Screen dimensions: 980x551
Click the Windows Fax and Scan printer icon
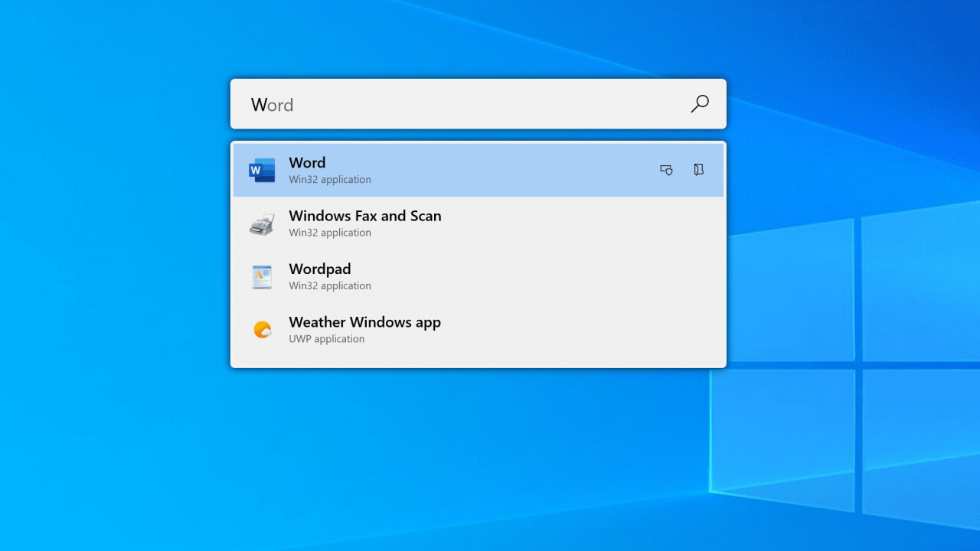pos(262,223)
